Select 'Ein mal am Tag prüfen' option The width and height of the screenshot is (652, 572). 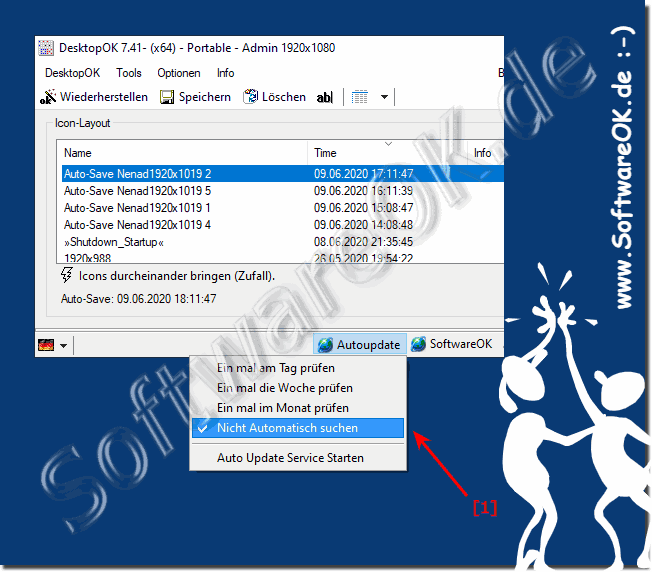click(298, 368)
